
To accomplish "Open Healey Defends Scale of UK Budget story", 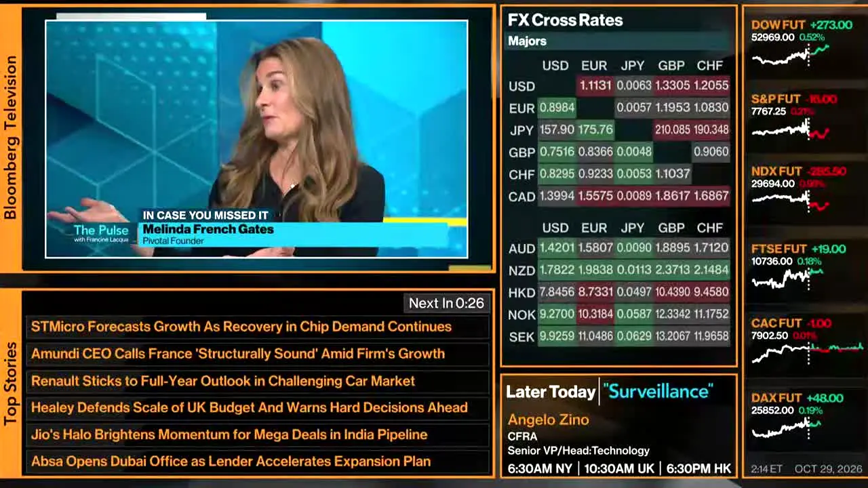I will 258,407.
